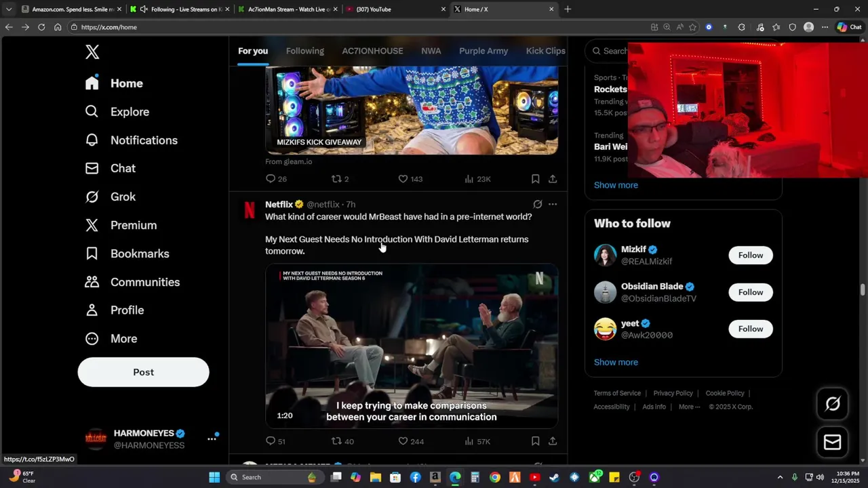Click browser refresh button
This screenshot has width=868, height=488.
41,27
